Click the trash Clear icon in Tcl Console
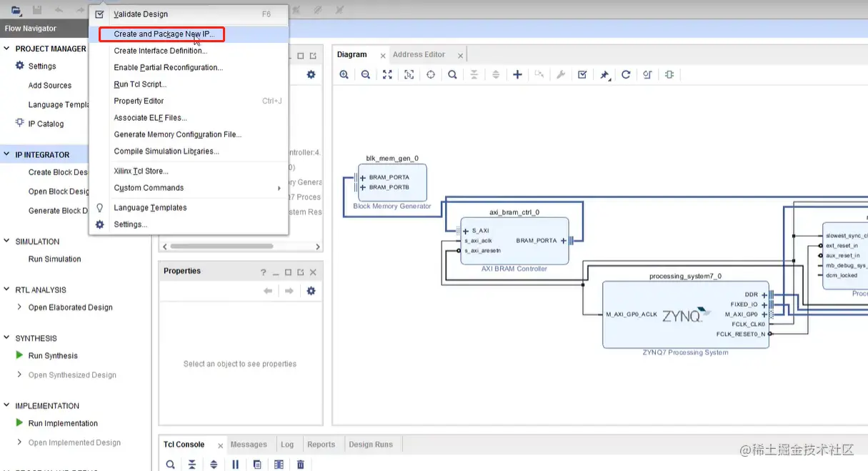This screenshot has height=471, width=868. 301,465
